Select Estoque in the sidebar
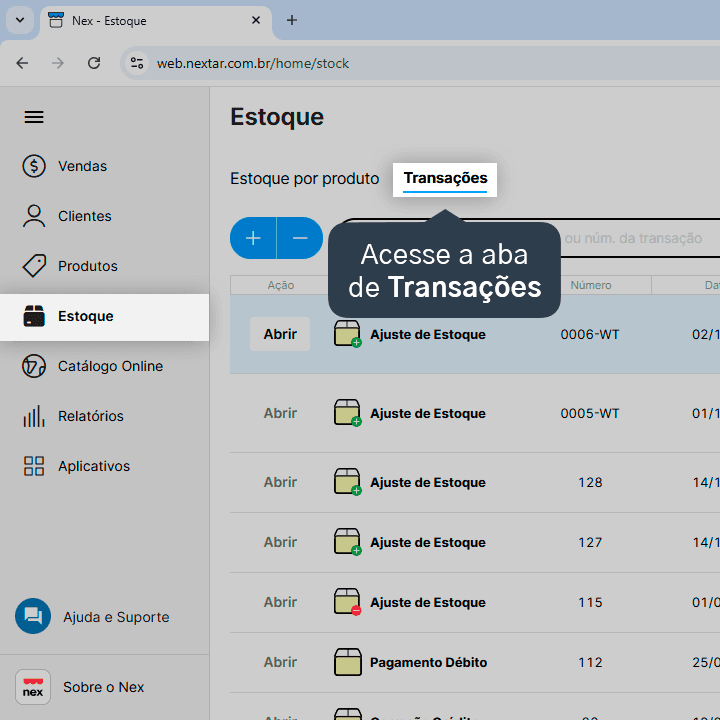Image resolution: width=720 pixels, height=720 pixels. [x=104, y=317]
